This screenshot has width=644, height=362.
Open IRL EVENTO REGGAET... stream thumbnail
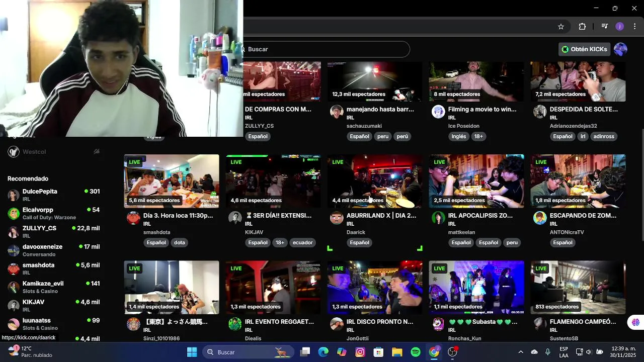click(x=273, y=287)
